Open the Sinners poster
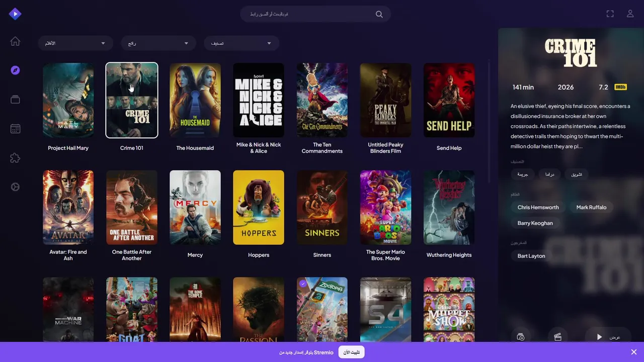 point(322,207)
